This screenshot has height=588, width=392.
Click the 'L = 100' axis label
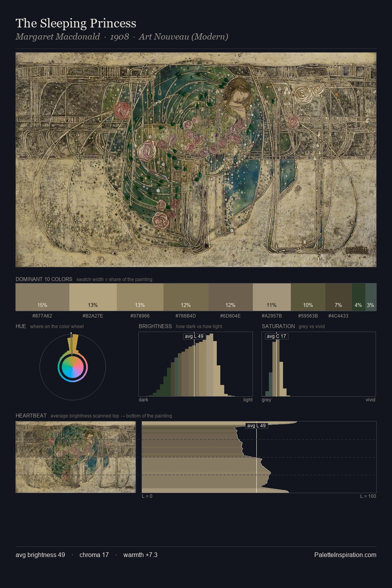[368, 496]
